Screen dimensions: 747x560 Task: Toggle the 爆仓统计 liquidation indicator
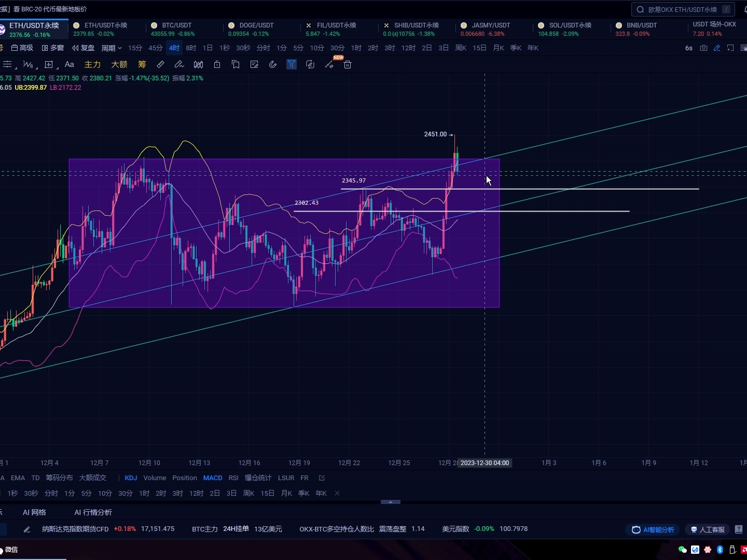[258, 478]
